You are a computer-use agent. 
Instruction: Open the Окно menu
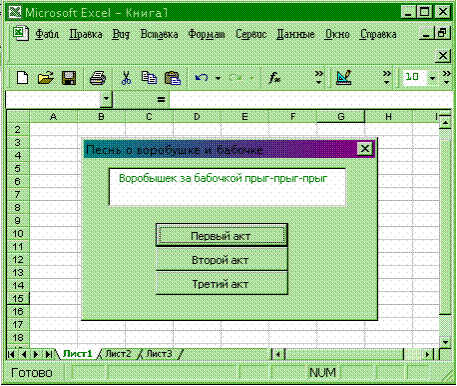tap(337, 34)
